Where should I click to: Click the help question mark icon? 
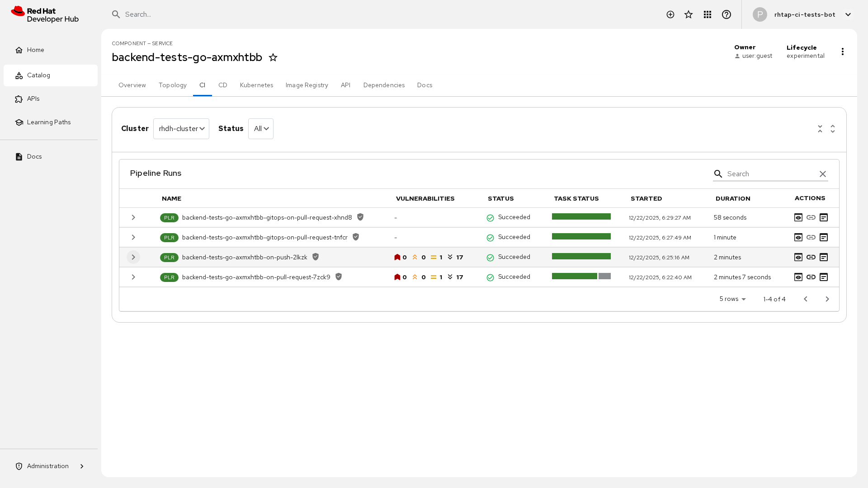(x=726, y=14)
